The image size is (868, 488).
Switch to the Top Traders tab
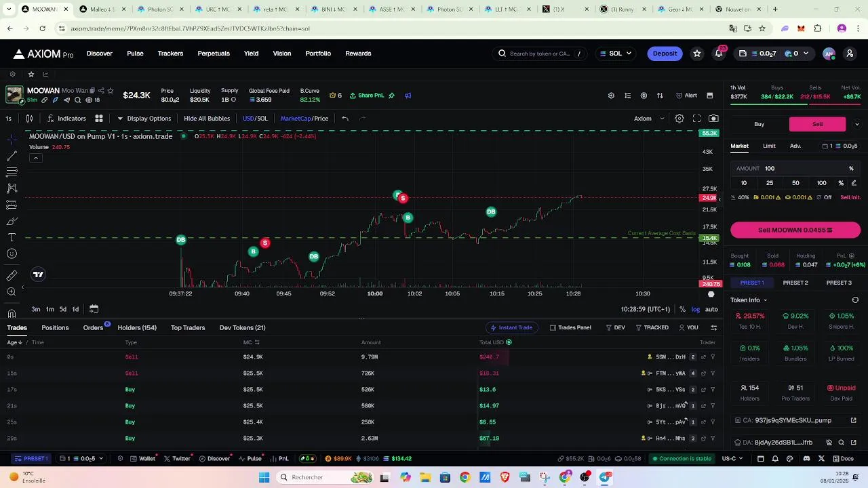[188, 328]
